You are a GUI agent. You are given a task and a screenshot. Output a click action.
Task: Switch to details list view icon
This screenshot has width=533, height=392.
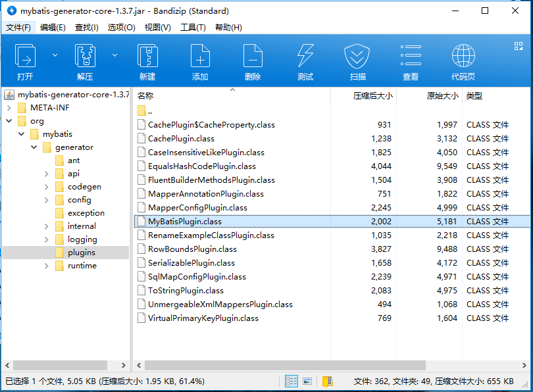(292, 381)
